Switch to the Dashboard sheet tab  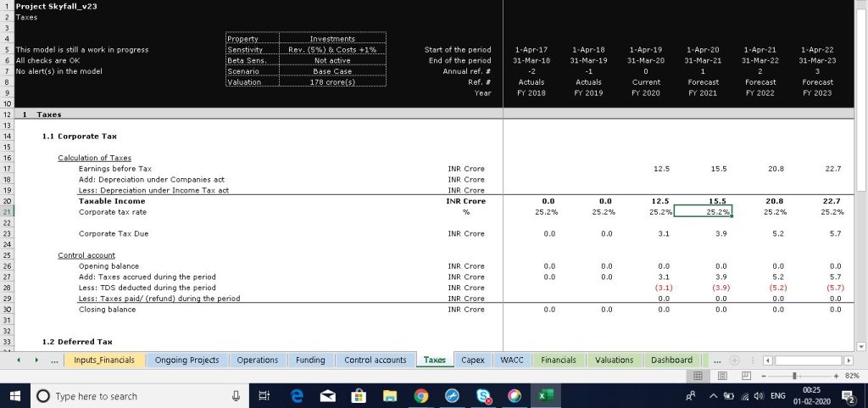[671, 360]
